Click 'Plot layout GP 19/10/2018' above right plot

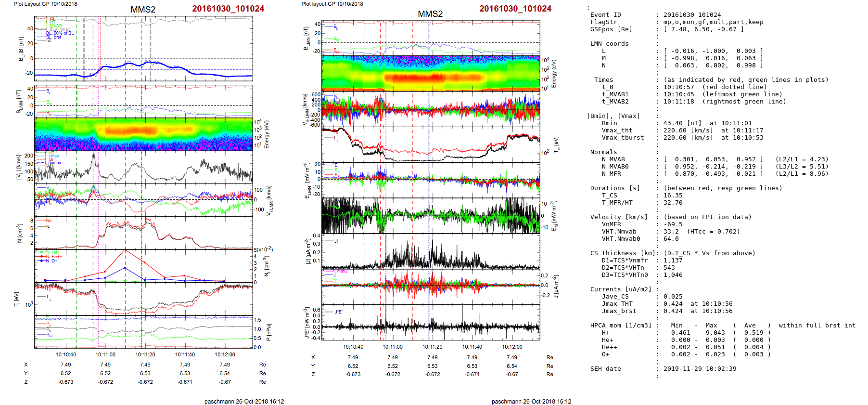[x=332, y=4]
